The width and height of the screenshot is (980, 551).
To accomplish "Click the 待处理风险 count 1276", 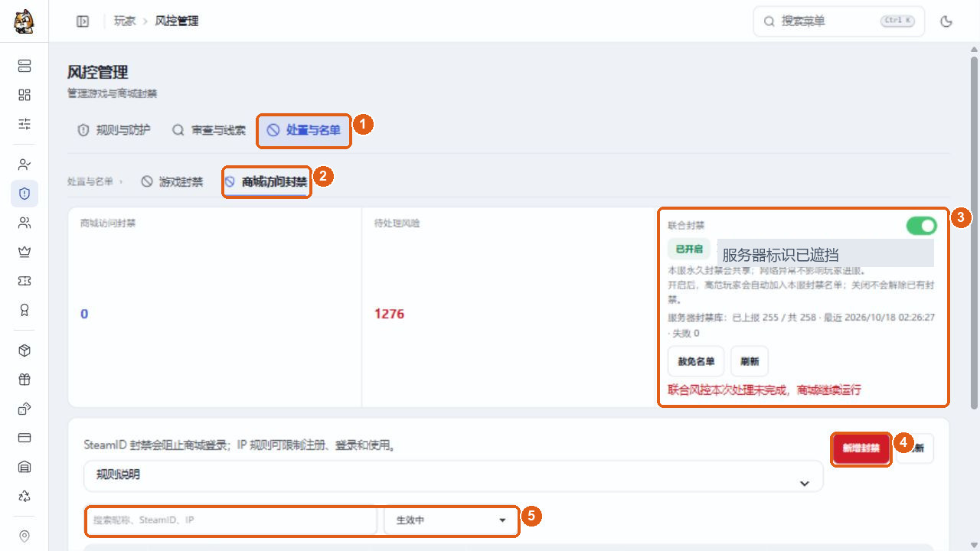I will 389,314.
